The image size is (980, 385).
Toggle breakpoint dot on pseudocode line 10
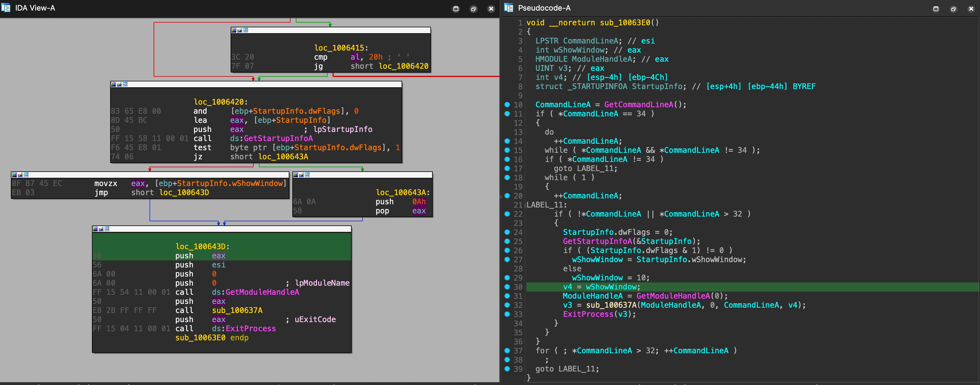507,104
